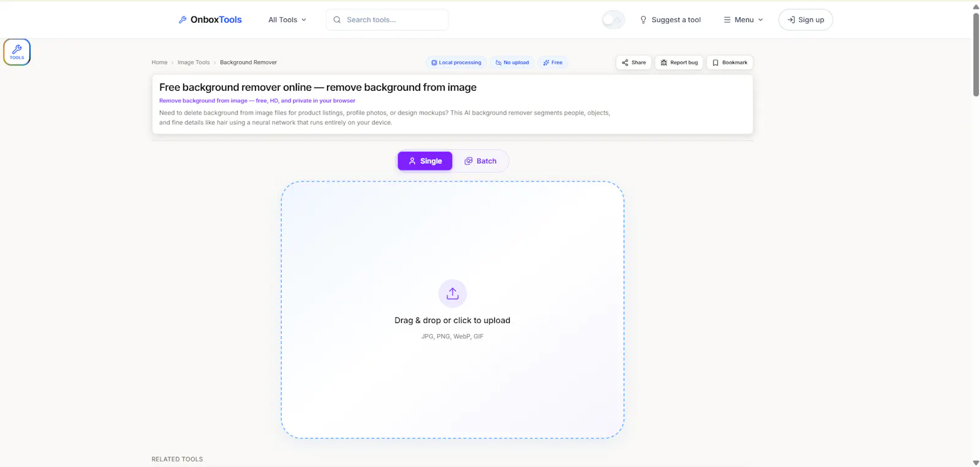Select the Single mode tab
Viewport: 980px width, 467px height.
[425, 161]
